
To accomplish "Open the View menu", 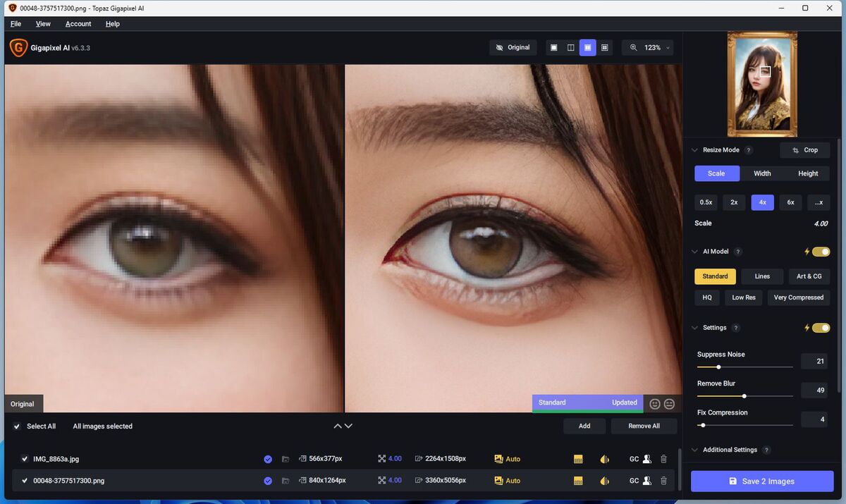I will (x=43, y=24).
